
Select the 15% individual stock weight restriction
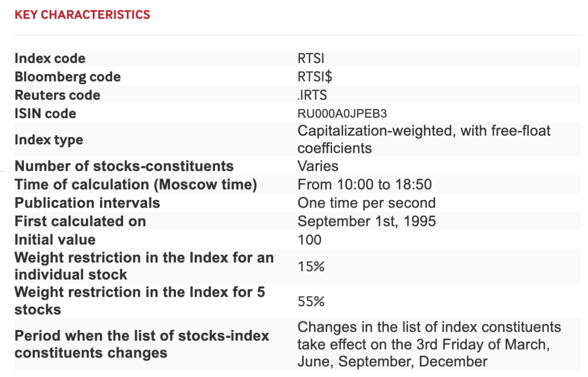[311, 266]
